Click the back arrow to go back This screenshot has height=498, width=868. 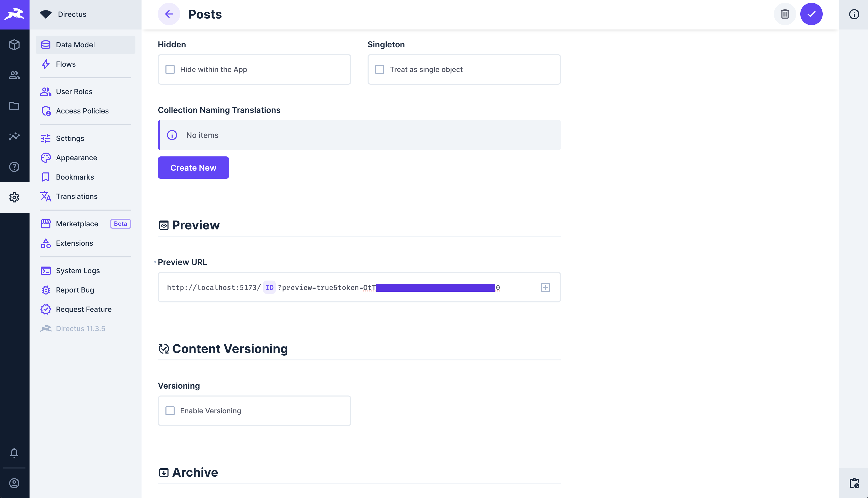click(169, 14)
